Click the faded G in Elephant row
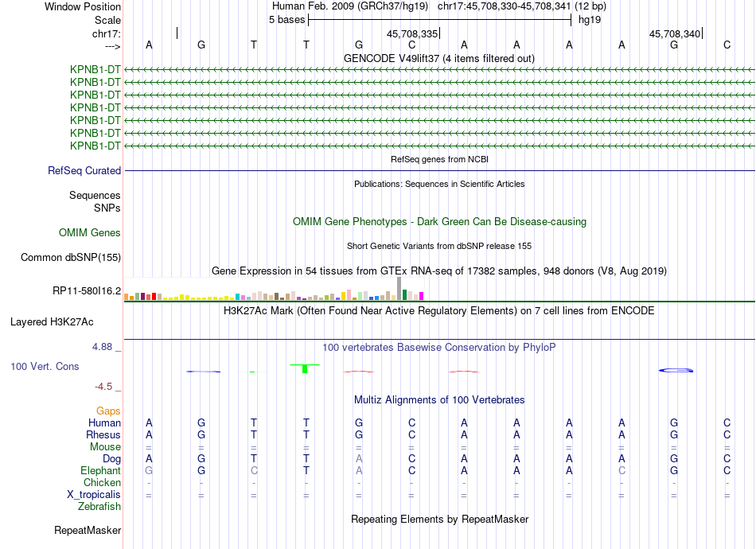Screen dimensions: 756x549 coord(149,471)
